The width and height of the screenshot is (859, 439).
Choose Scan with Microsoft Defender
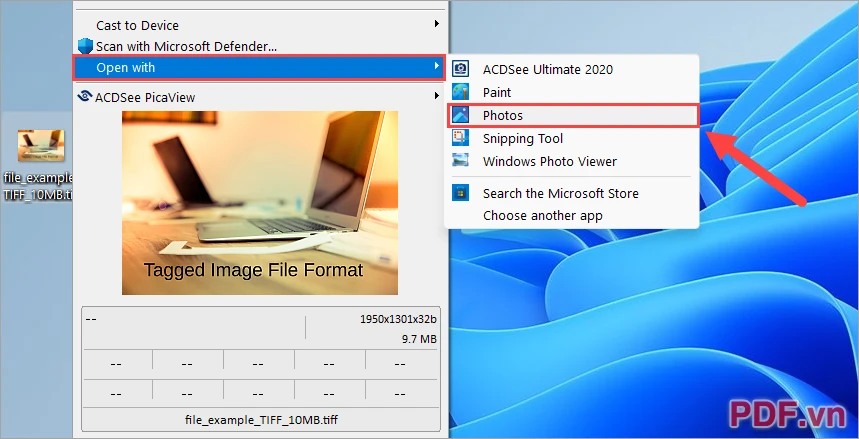(x=259, y=47)
